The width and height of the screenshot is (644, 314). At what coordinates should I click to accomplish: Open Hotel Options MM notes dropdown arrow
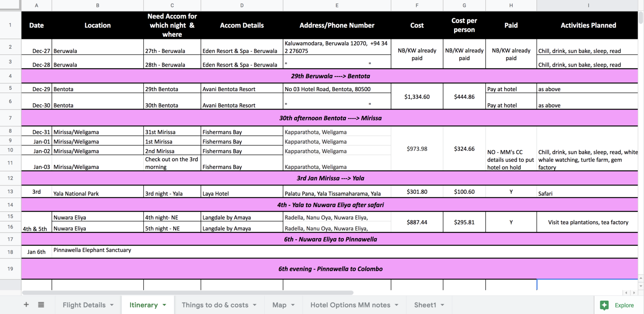396,305
